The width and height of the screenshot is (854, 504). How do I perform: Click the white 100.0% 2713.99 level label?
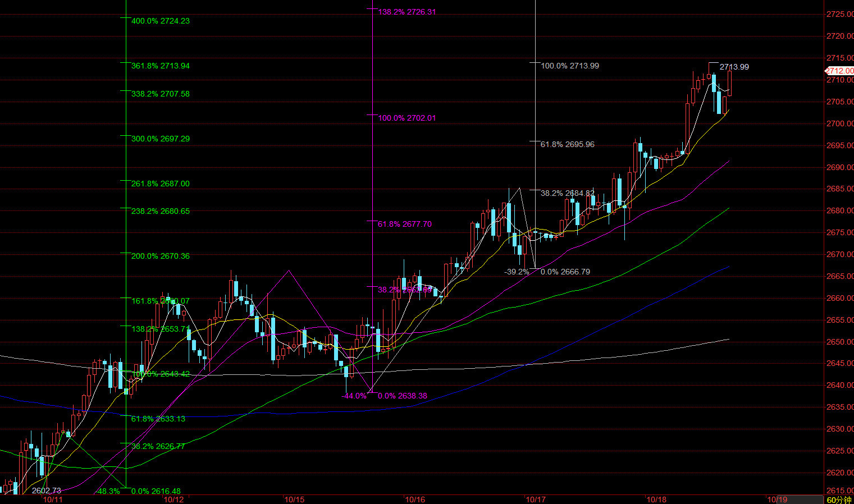(x=570, y=66)
